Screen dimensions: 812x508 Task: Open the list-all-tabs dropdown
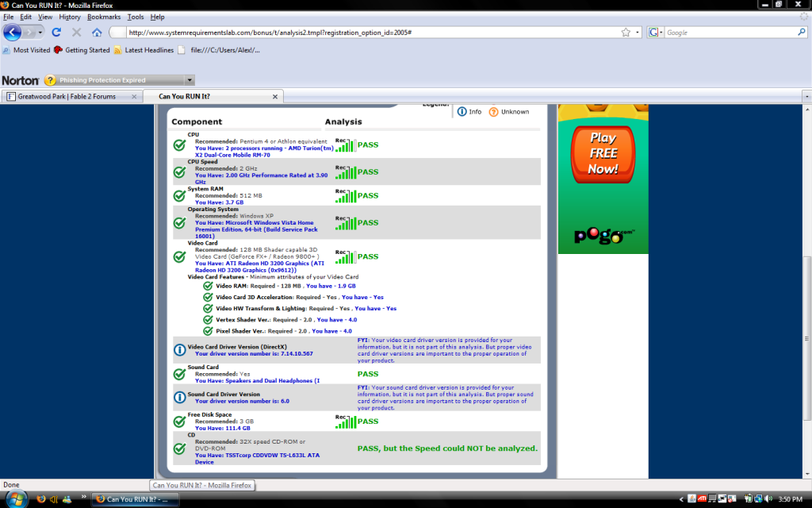point(806,96)
